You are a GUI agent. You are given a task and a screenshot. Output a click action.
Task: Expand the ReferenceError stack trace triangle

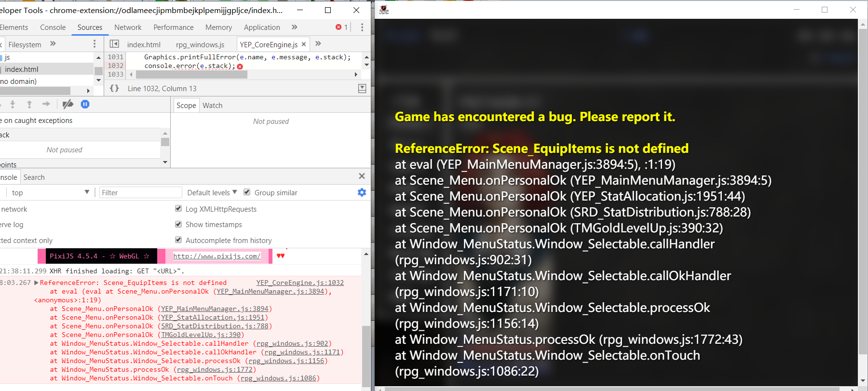[37, 283]
